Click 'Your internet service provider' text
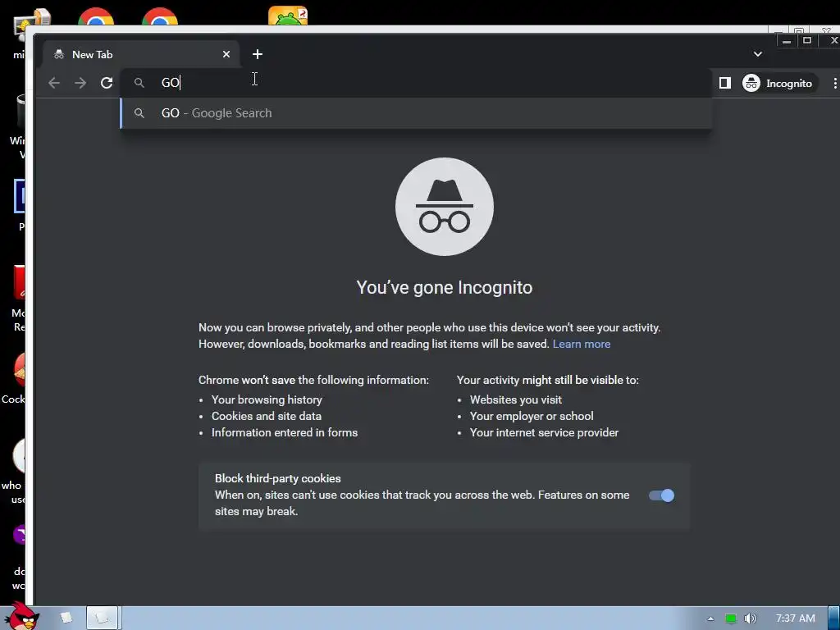Viewport: 840px width, 630px height. [x=544, y=432]
